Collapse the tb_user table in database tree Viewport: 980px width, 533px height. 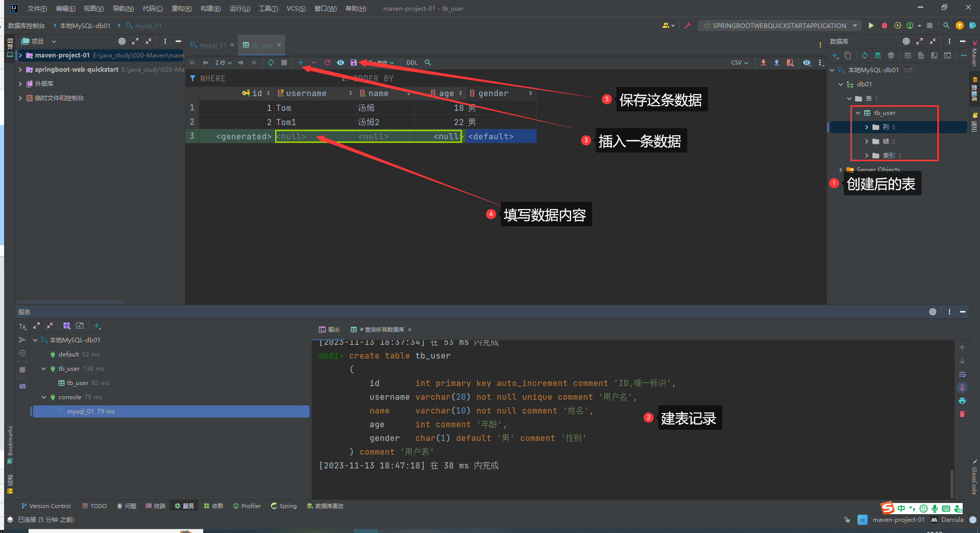858,113
